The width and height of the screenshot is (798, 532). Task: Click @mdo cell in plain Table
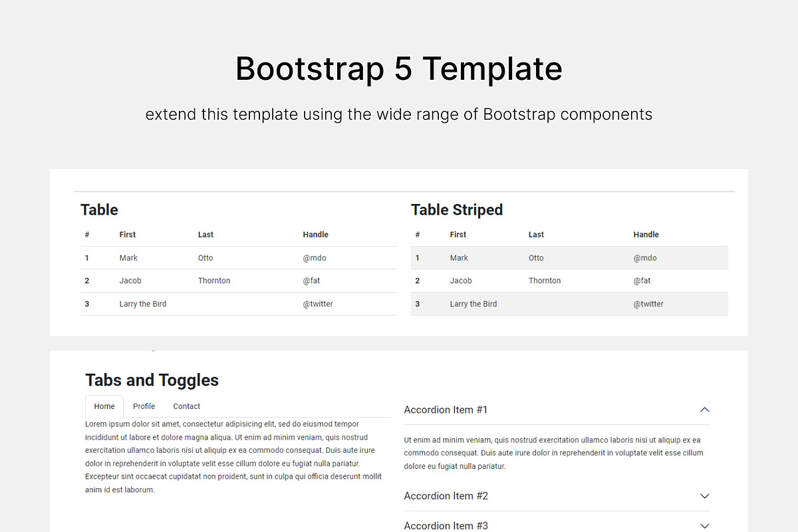(x=315, y=258)
